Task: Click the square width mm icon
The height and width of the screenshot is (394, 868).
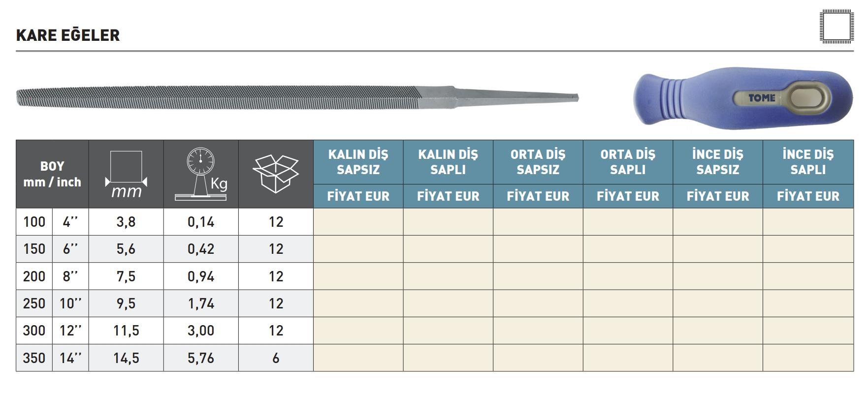Action: click(x=126, y=174)
